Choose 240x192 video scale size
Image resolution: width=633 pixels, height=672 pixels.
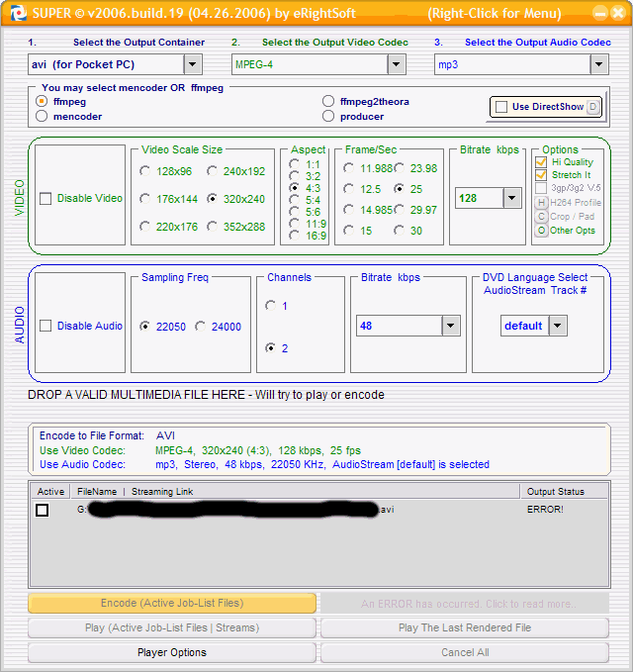tap(212, 171)
